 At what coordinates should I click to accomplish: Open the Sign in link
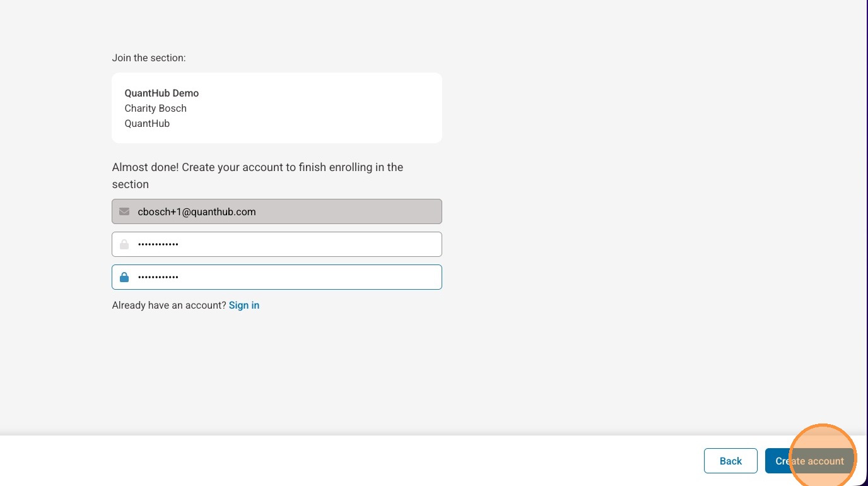pos(244,305)
